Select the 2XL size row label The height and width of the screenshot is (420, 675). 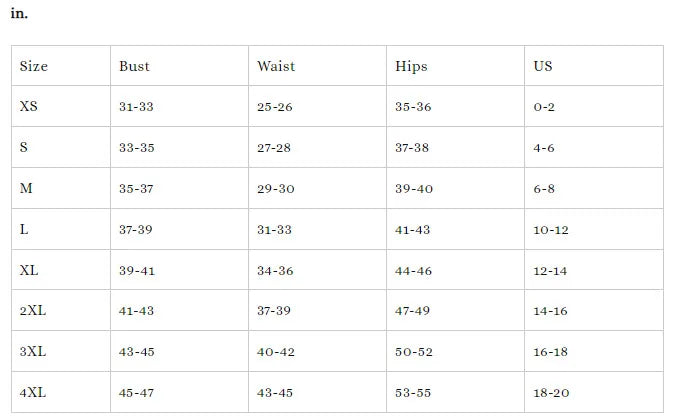(33, 311)
